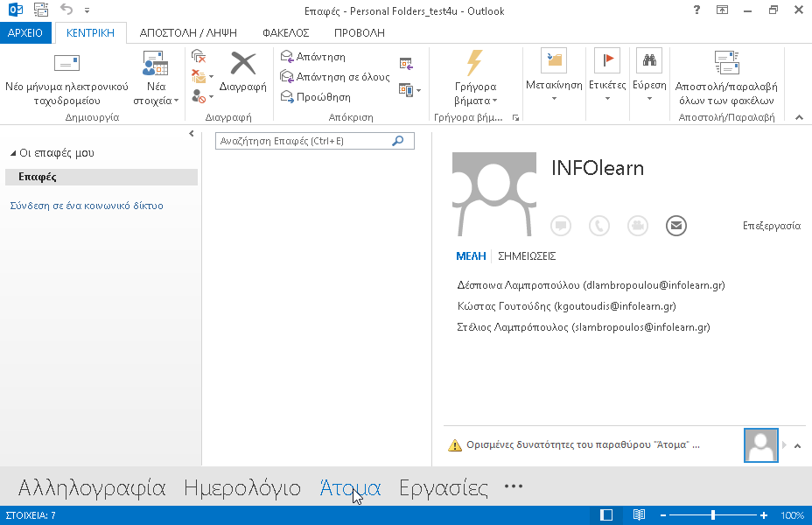The width and height of the screenshot is (812, 525).
Task: Click the 100% zoom level
Action: click(793, 515)
